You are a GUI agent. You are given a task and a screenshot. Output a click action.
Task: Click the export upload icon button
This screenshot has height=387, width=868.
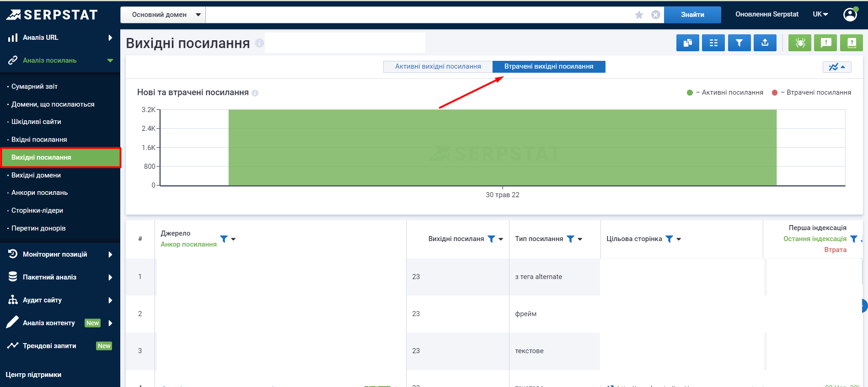point(765,43)
